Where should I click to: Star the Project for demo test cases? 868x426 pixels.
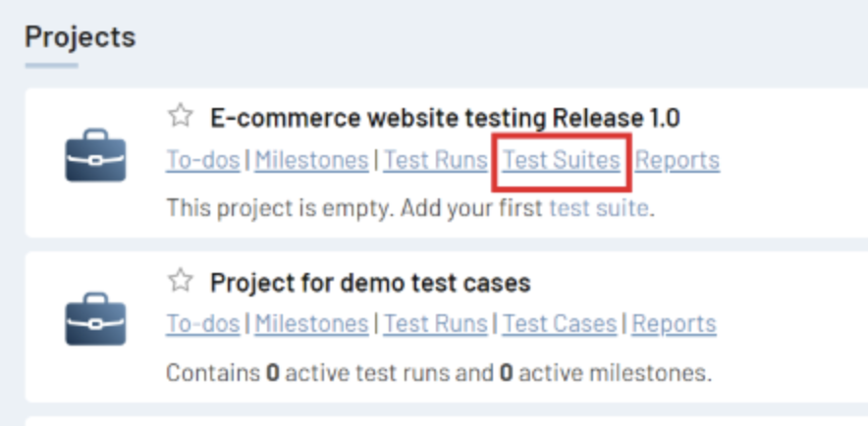point(180,282)
